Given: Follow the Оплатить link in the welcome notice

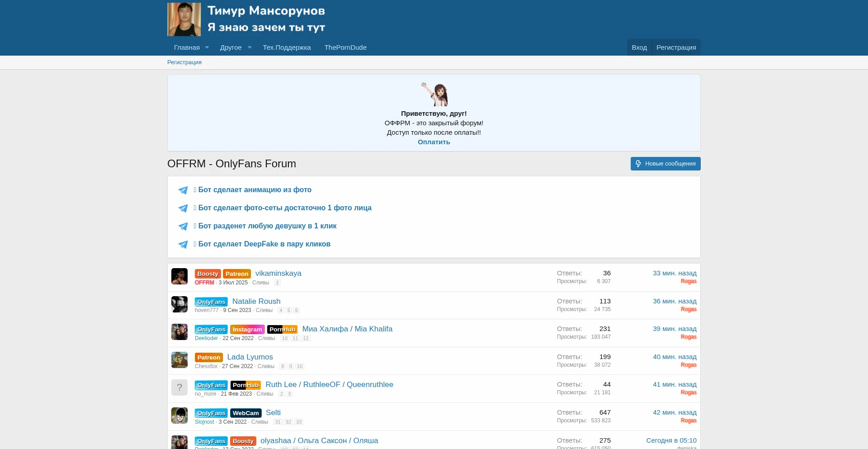Looking at the screenshot, I should [434, 142].
